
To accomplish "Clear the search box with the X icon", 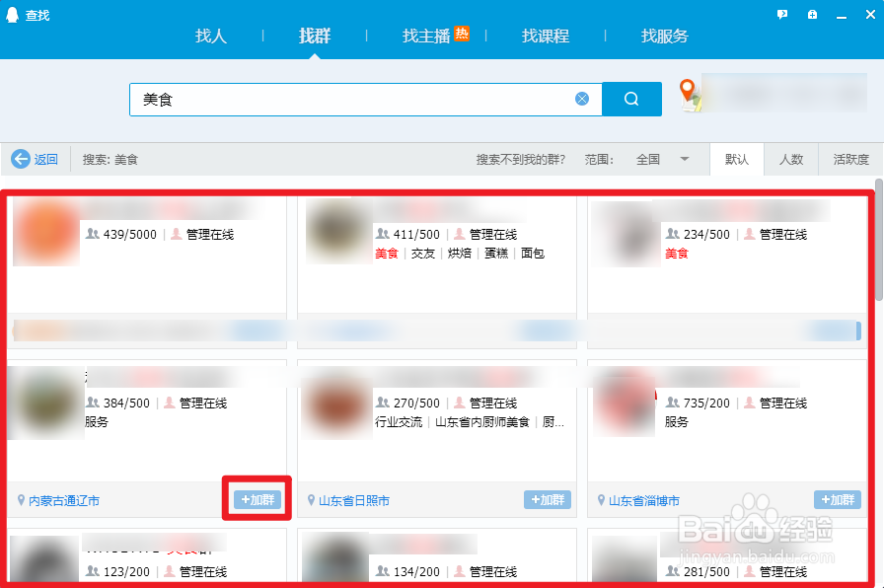I will tap(582, 100).
